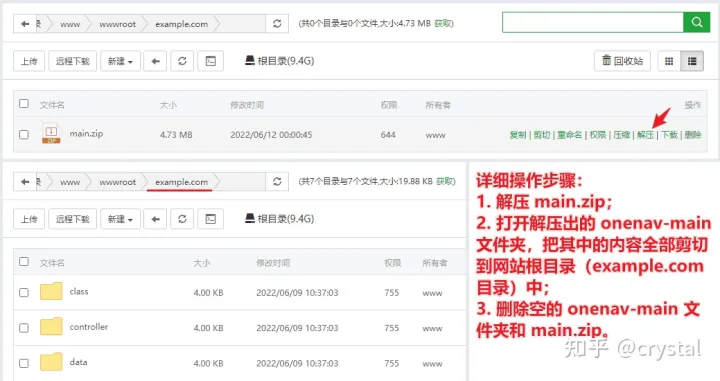Open terminal icon in top toolbar
Screen dimensions: 720x381
point(211,61)
